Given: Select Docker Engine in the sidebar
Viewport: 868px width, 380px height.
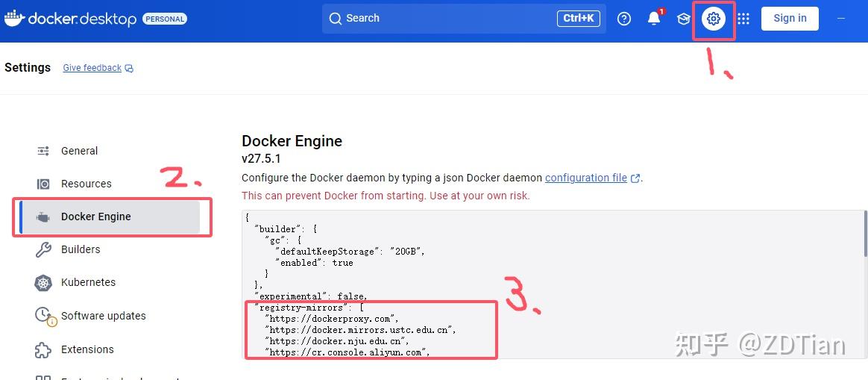Looking at the screenshot, I should tap(95, 217).
